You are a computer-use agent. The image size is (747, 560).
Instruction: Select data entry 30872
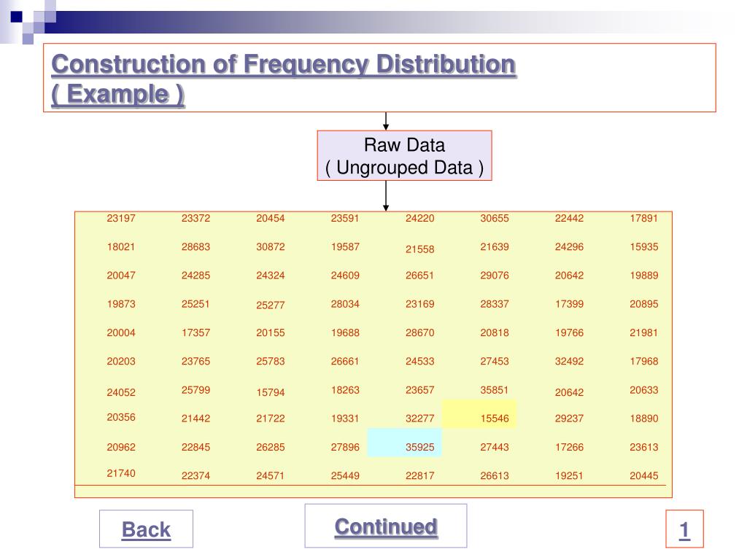tap(270, 246)
